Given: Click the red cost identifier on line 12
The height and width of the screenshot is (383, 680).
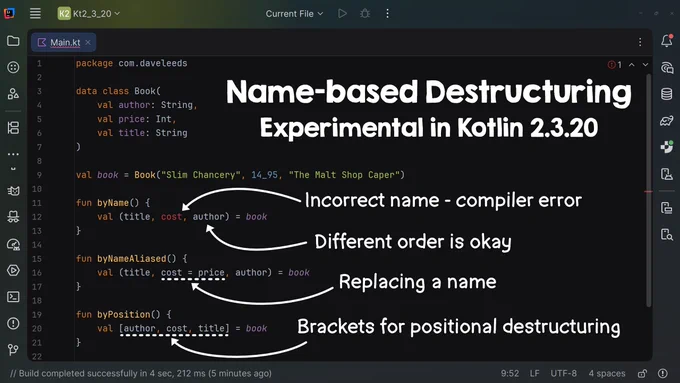Looking at the screenshot, I should click(x=171, y=217).
